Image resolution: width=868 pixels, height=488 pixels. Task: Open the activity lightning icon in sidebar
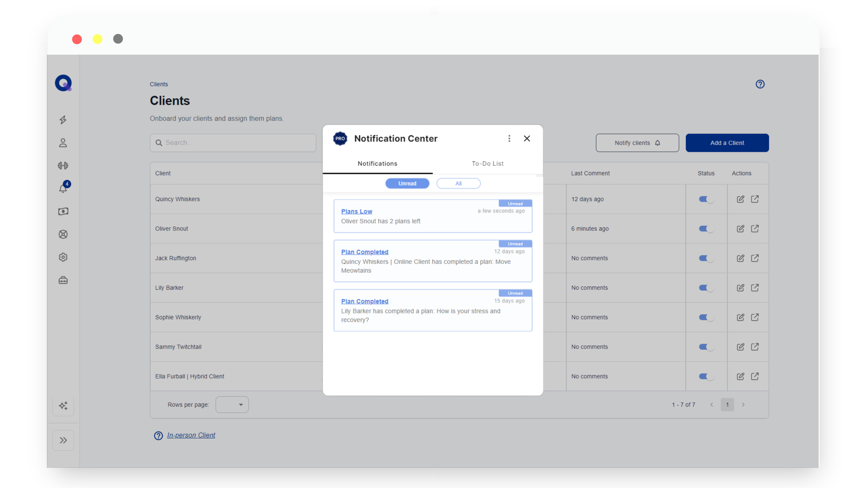coord(63,120)
